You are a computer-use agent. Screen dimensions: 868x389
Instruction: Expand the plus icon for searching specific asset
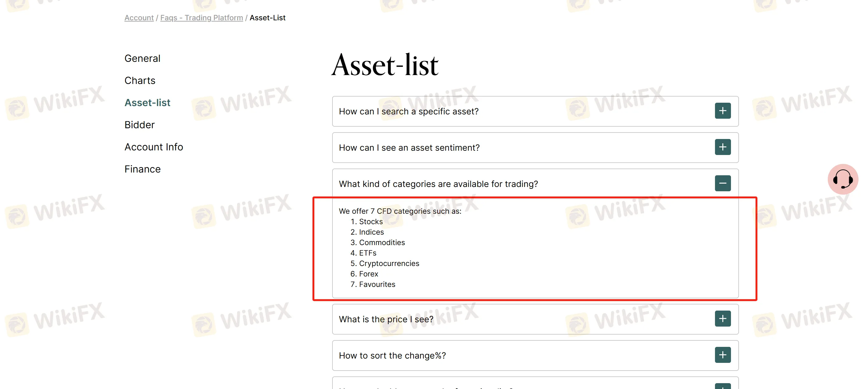pos(722,111)
